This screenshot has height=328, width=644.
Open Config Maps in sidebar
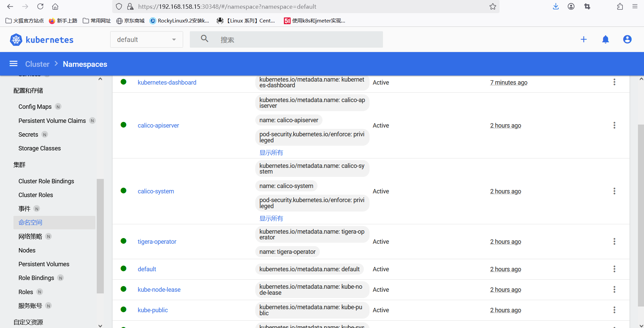(x=35, y=107)
